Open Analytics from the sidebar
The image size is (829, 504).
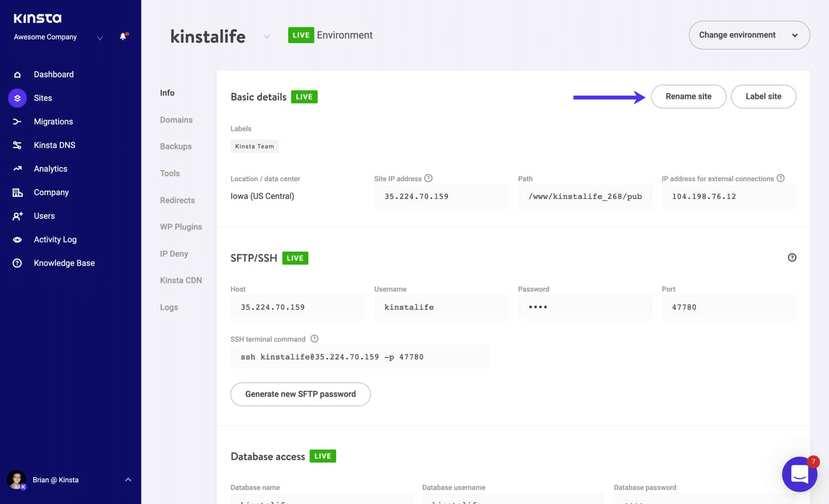(50, 169)
